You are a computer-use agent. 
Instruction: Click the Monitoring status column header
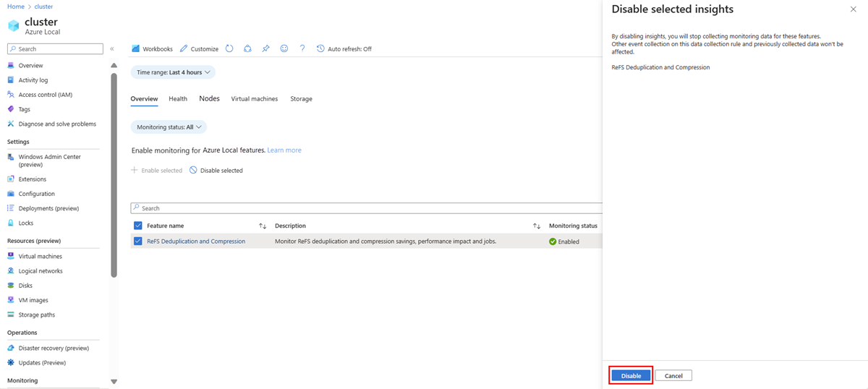tap(573, 226)
